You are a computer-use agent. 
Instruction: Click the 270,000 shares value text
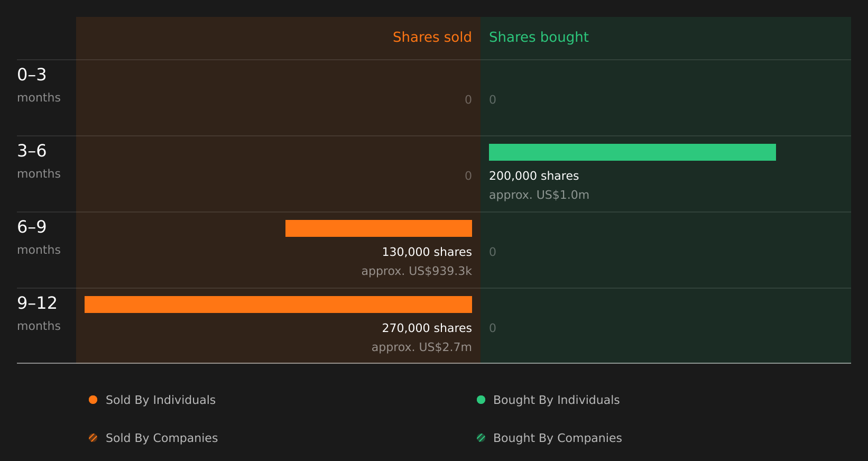[427, 328]
